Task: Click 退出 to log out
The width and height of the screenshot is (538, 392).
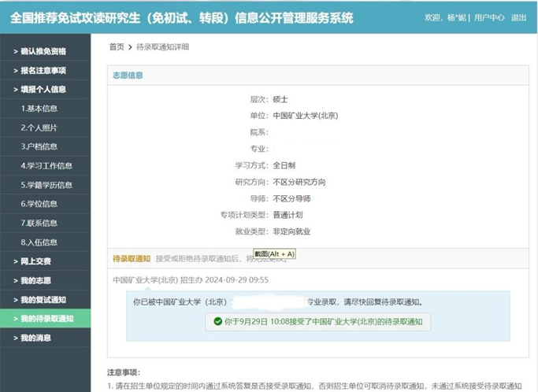Action: coord(518,17)
